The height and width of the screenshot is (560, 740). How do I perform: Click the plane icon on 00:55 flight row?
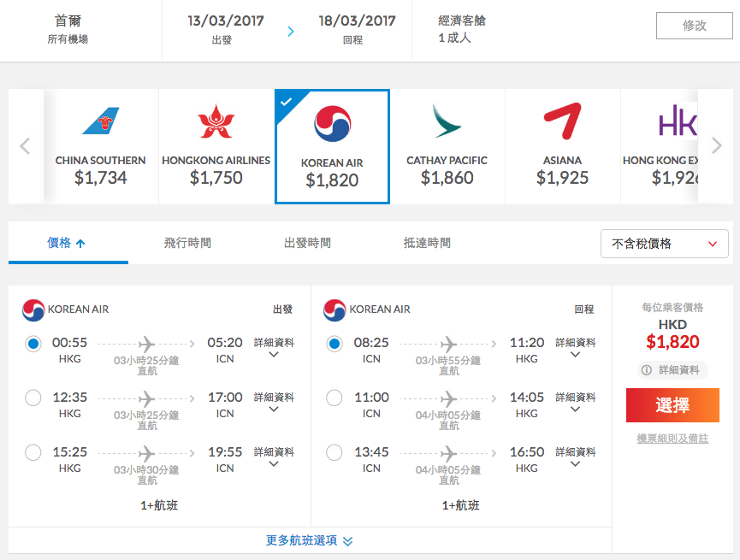tap(147, 344)
